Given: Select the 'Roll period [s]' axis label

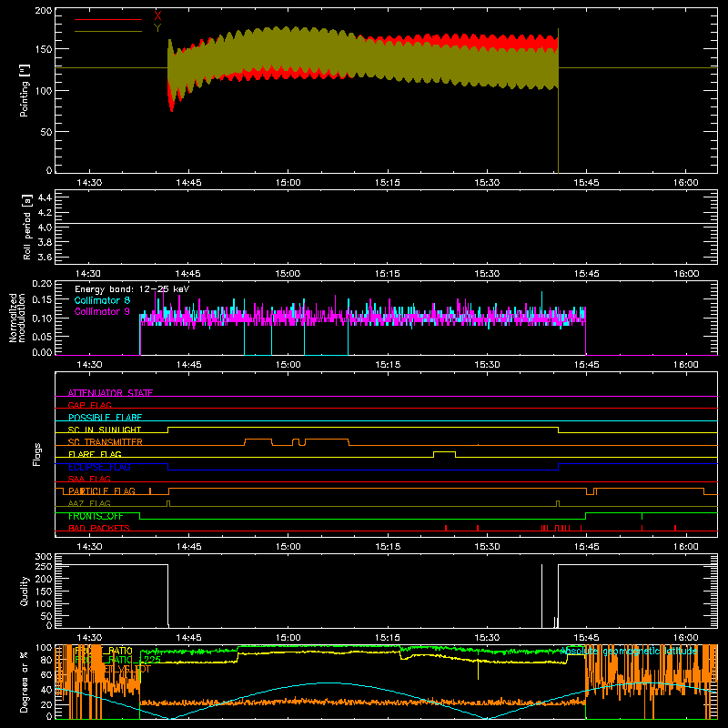Looking at the screenshot, I should [x=27, y=227].
